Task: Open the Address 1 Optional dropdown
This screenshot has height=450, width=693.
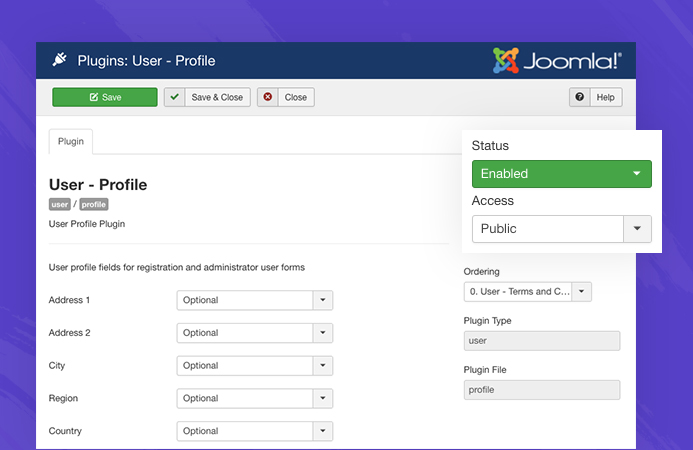Action: (254, 300)
